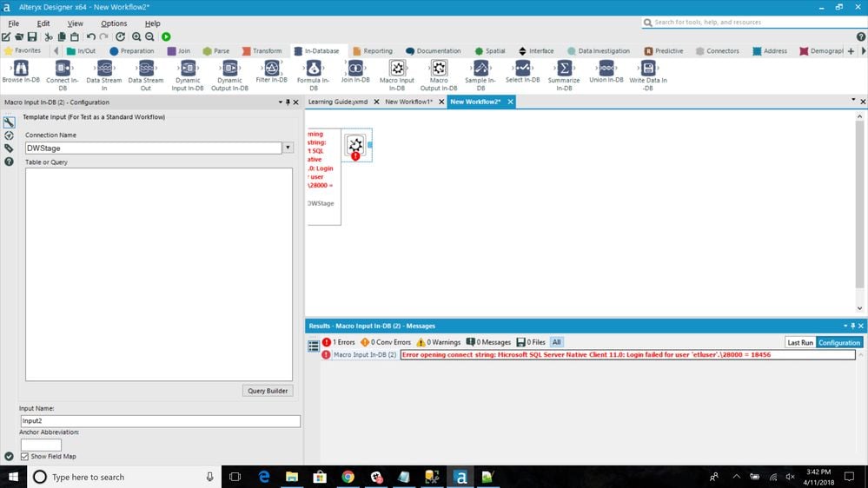The height and width of the screenshot is (488, 868).
Task: Open the Results panel options arrow
Action: [x=845, y=326]
